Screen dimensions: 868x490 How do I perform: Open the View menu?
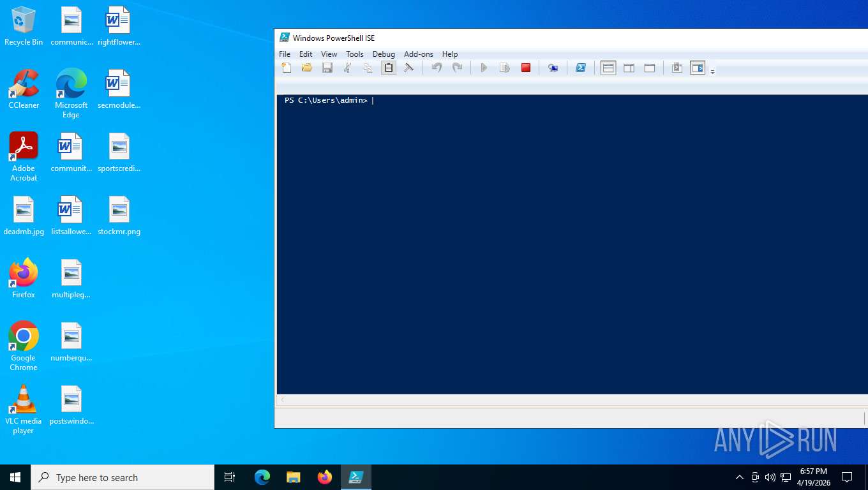coord(329,54)
